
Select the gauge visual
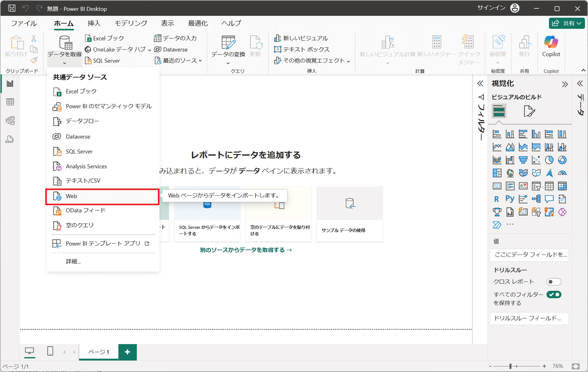[562, 173]
